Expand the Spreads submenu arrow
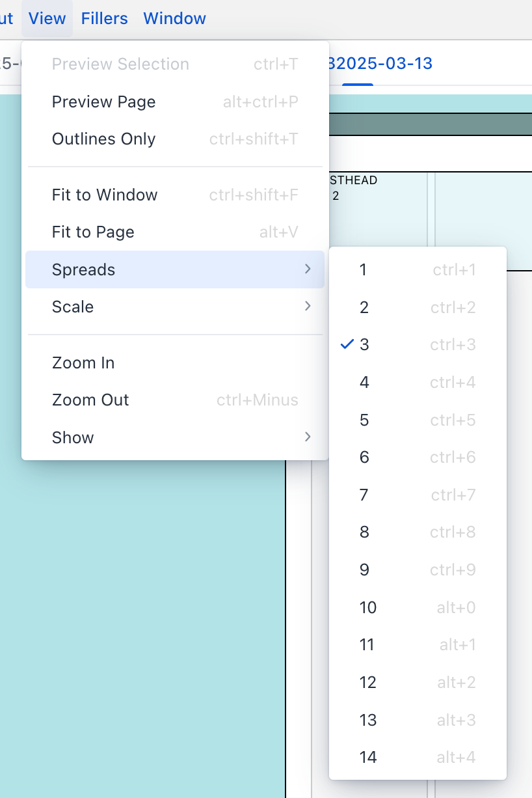 point(308,269)
